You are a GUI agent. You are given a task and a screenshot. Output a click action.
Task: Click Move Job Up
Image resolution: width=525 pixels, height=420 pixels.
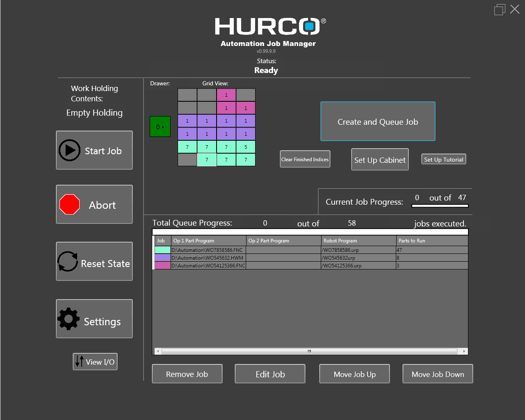click(354, 374)
